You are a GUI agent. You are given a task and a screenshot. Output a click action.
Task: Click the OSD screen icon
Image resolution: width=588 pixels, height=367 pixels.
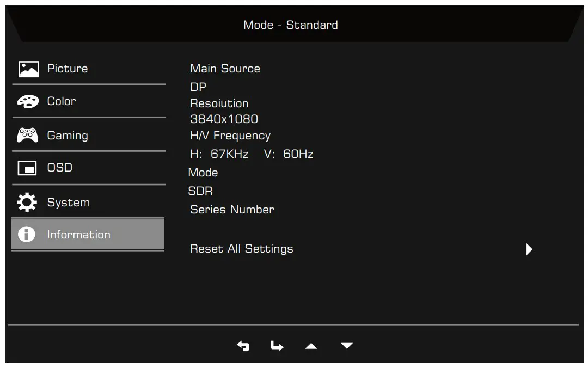27,168
